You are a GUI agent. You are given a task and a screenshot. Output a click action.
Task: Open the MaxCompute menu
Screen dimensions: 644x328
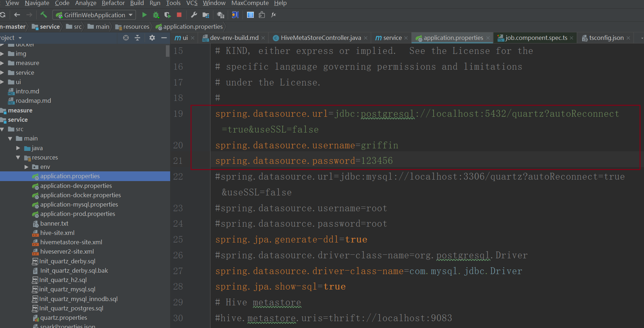pyautogui.click(x=250, y=3)
